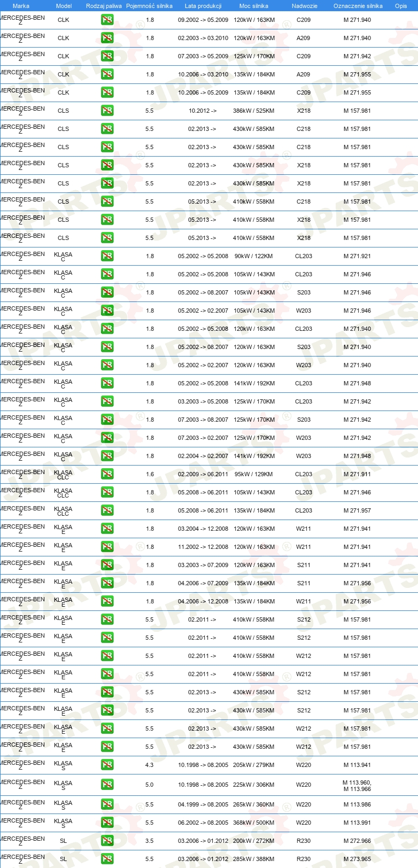This screenshot has height=868, width=418.
Task: Click petrol icon in CLK 02.2003 -> 03.2010 row
Action: point(107,38)
